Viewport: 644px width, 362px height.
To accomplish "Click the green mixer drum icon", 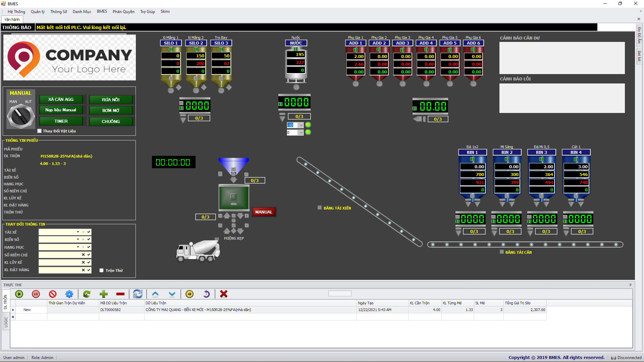I will pyautogui.click(x=234, y=197).
